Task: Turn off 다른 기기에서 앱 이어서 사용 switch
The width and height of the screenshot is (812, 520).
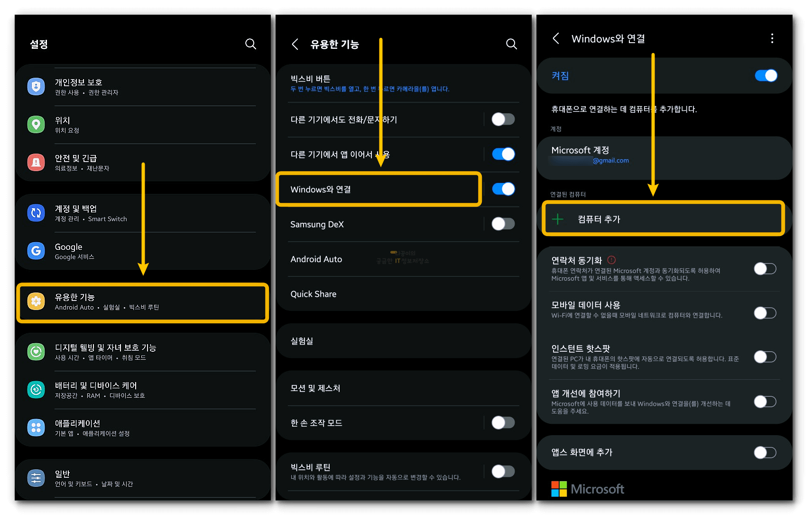Action: 503,154
